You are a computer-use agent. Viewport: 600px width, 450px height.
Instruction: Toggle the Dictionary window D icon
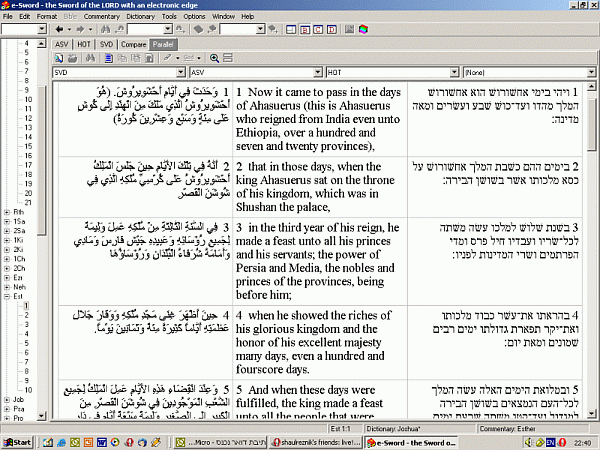[x=332, y=29]
